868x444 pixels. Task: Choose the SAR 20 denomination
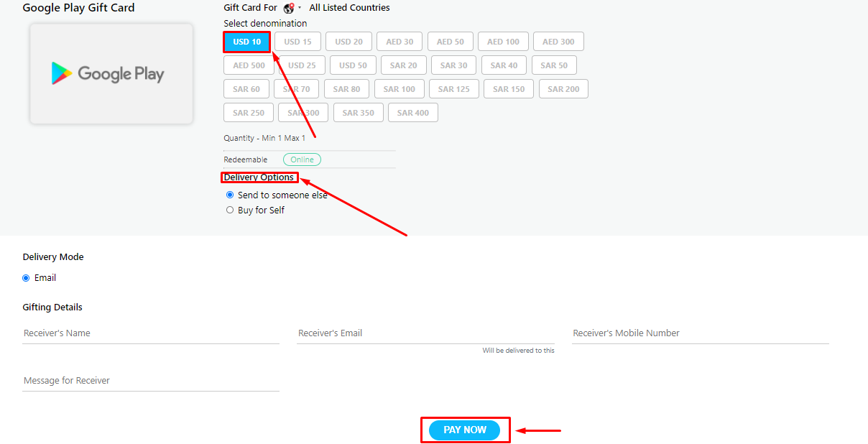pyautogui.click(x=403, y=65)
